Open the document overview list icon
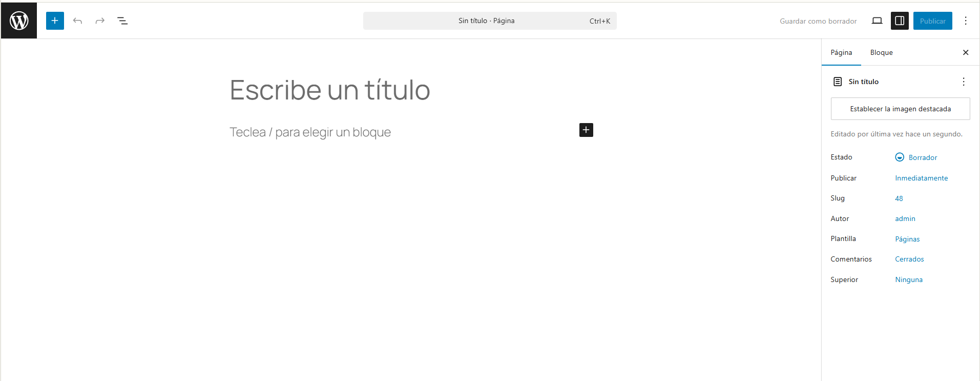This screenshot has width=980, height=381. coord(122,21)
